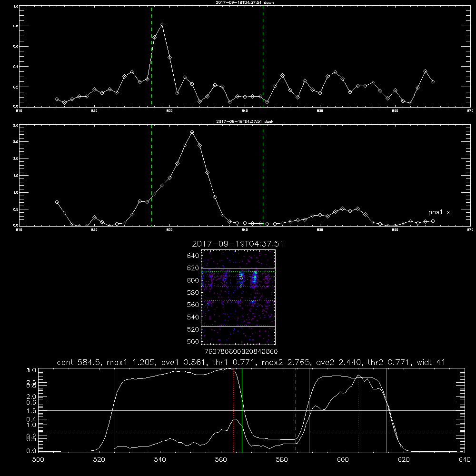Click the orange dashed center line in bottom plot
Image resolution: width=476 pixels, height=476 pixels.
tap(296, 410)
